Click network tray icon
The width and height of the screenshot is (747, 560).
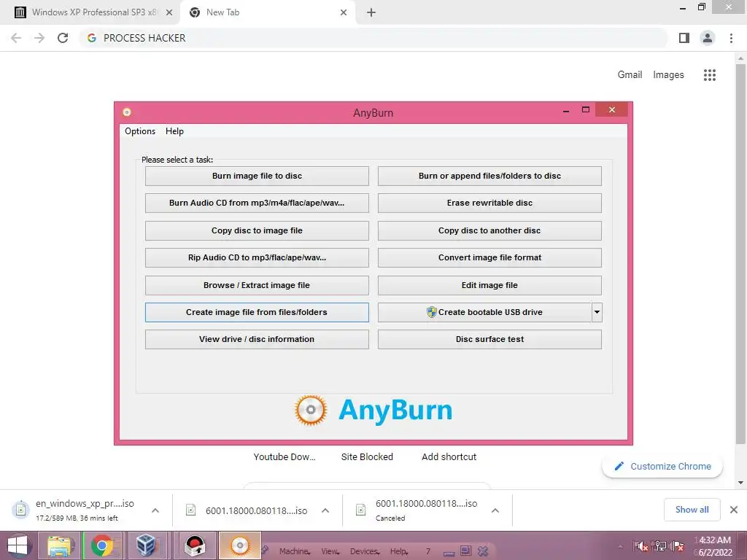click(x=660, y=547)
